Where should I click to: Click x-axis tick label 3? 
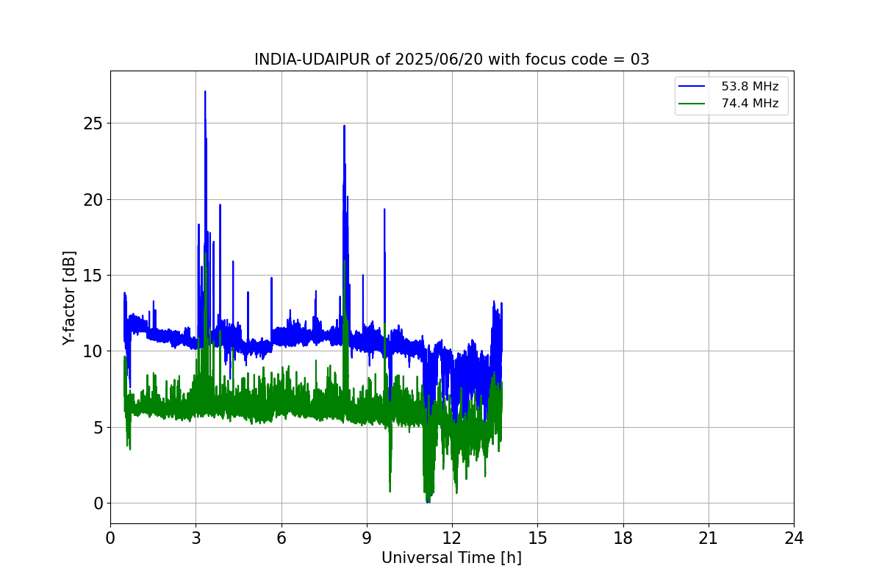point(196,538)
